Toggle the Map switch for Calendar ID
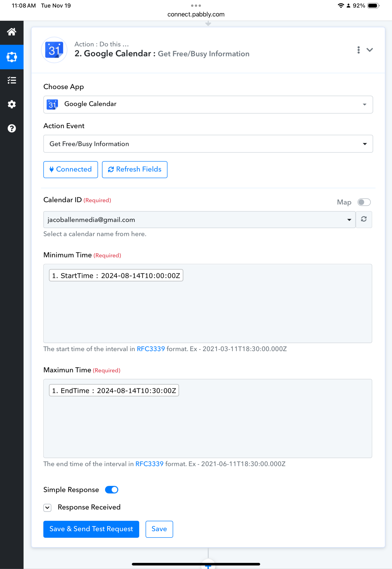The image size is (392, 569). click(364, 202)
